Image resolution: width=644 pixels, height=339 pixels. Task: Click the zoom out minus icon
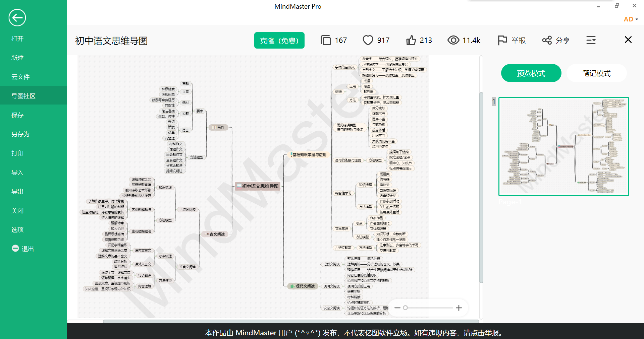tap(397, 308)
